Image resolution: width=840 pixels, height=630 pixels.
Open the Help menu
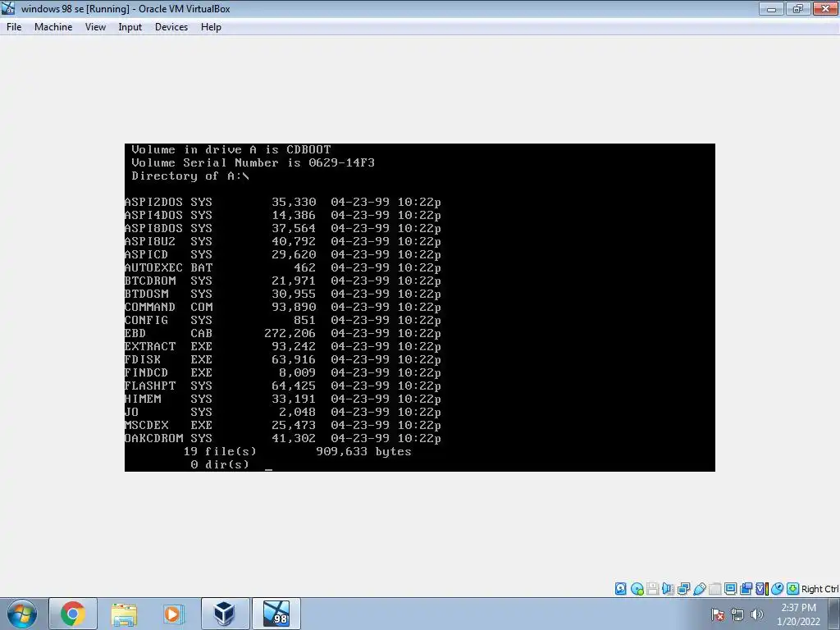coord(211,27)
